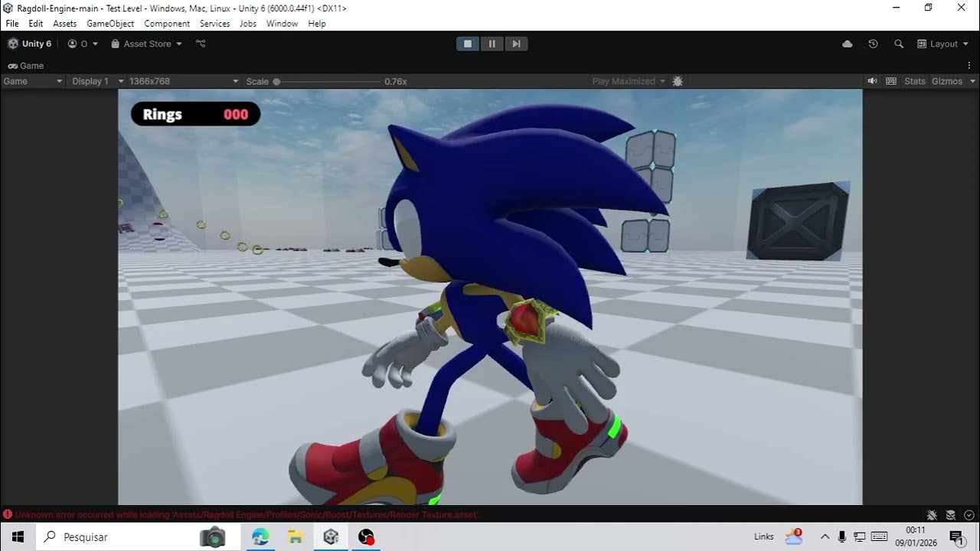Image resolution: width=980 pixels, height=551 pixels.
Task: Open the Asset Store dropdown
Action: [x=146, y=44]
